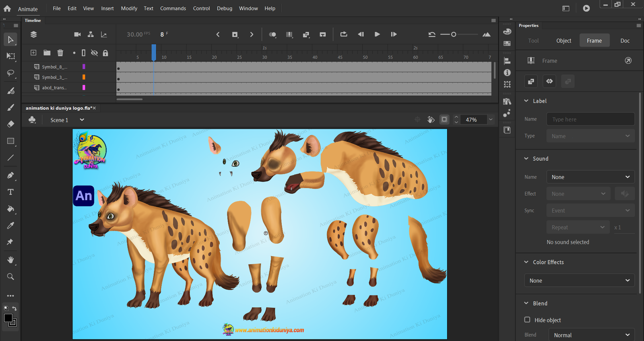644x341 pixels.
Task: Add a camera layer in timeline
Action: coord(78,35)
